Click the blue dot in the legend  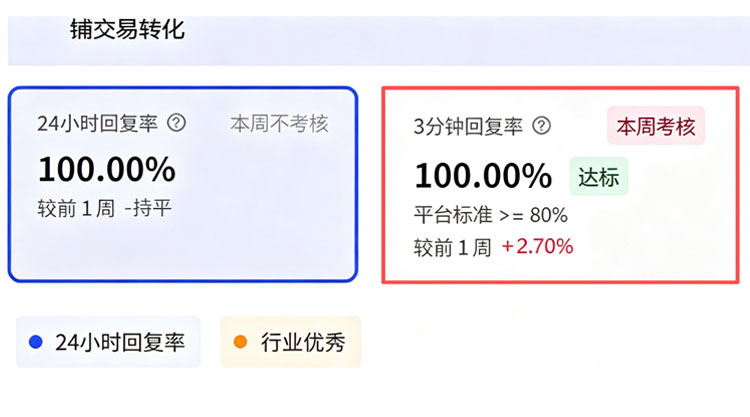[x=37, y=342]
